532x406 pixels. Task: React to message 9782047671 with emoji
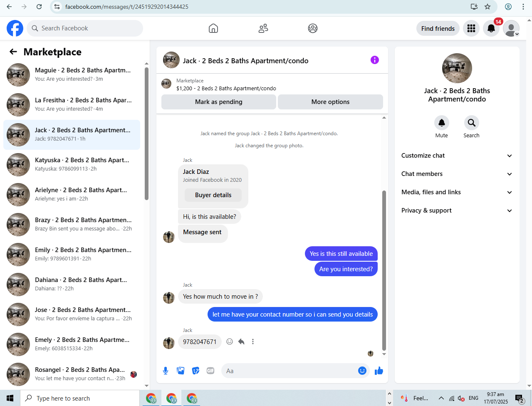[x=230, y=342]
